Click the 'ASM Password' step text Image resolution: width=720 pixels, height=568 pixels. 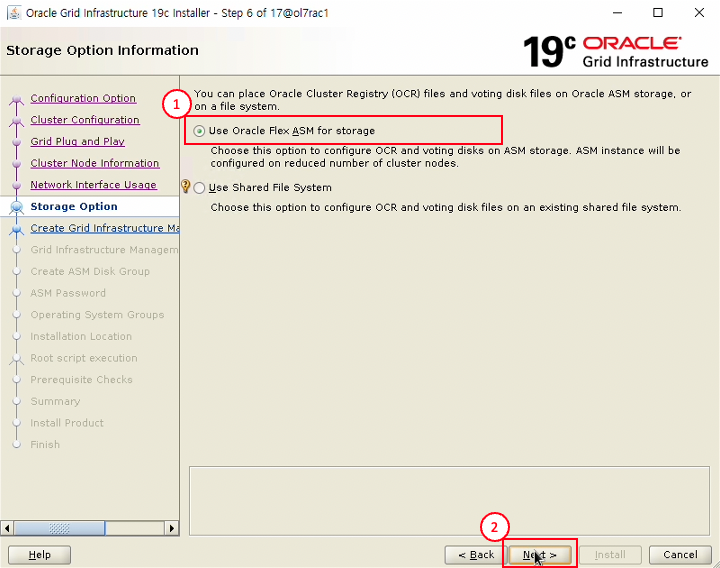click(x=68, y=293)
